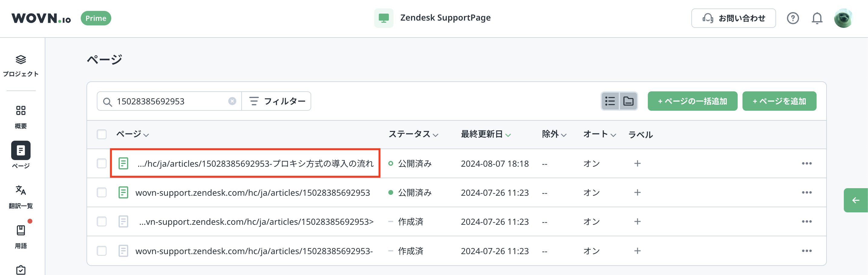Go to 翻訳一覧 in the sidebar
The width and height of the screenshot is (868, 275).
tap(21, 196)
